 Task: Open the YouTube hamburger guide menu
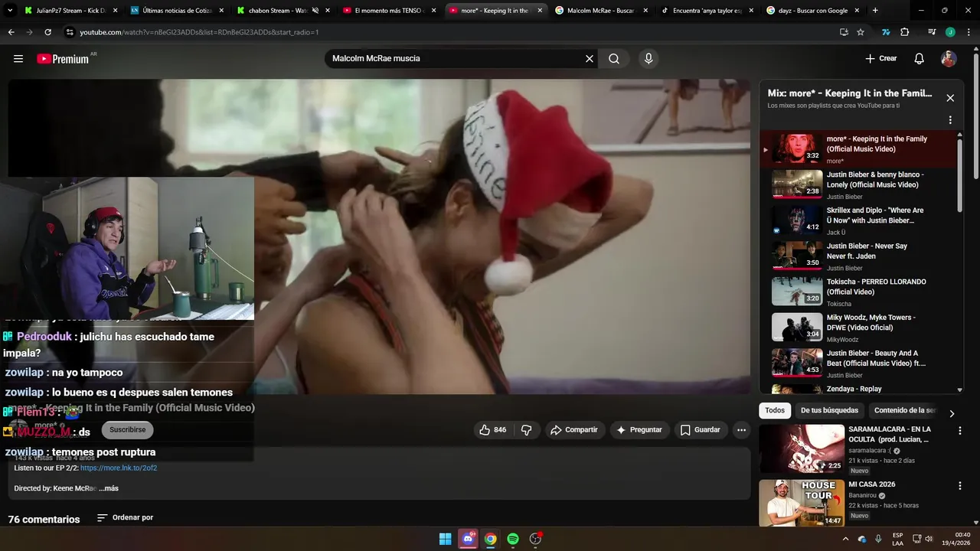tap(18, 59)
